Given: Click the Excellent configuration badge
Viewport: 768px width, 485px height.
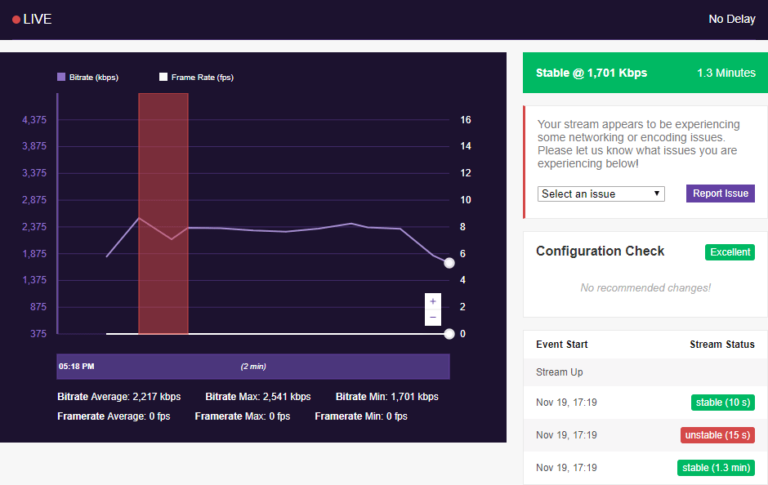Looking at the screenshot, I should point(730,252).
